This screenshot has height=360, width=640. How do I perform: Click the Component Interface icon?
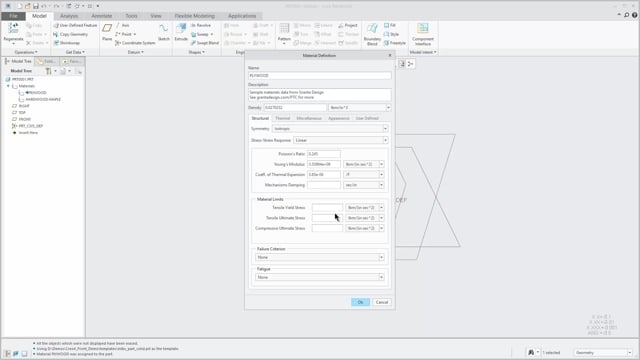coord(423,29)
